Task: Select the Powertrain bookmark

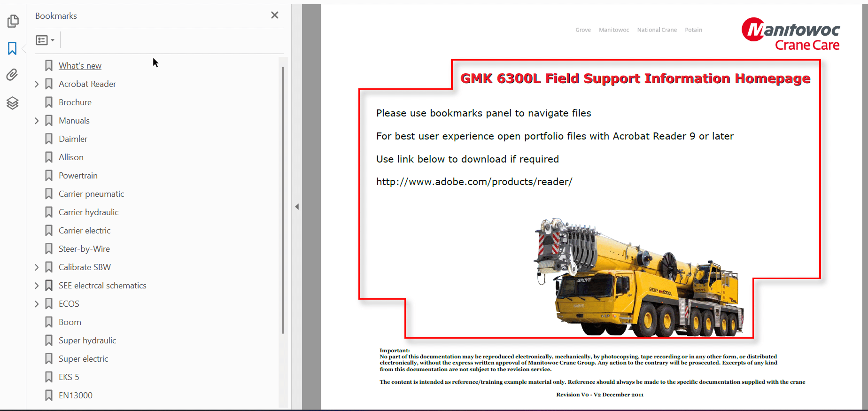Action: click(x=78, y=176)
